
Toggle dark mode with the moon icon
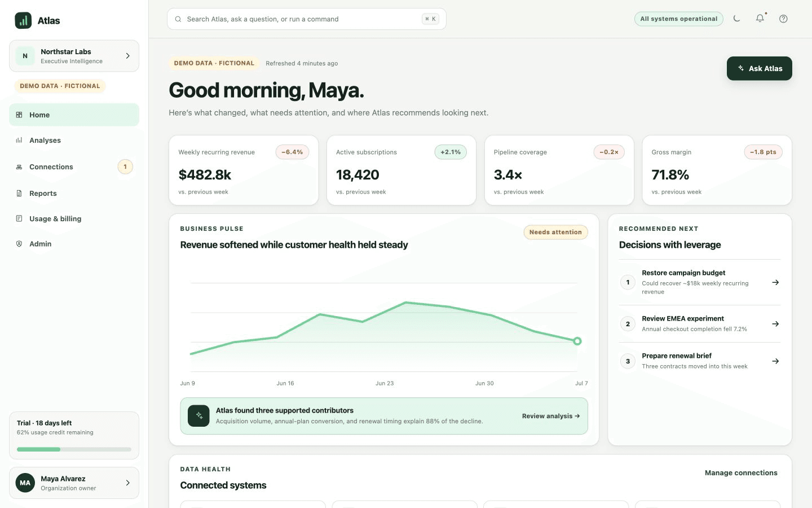(736, 19)
